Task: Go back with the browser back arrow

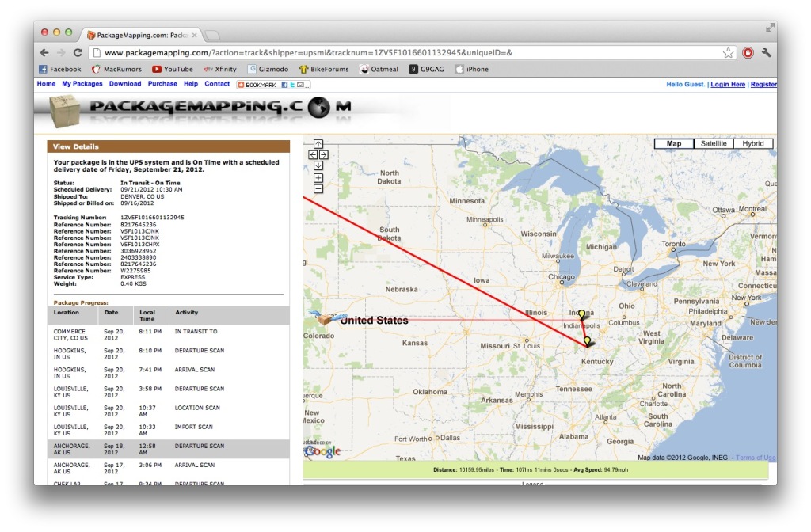Action: (x=44, y=53)
